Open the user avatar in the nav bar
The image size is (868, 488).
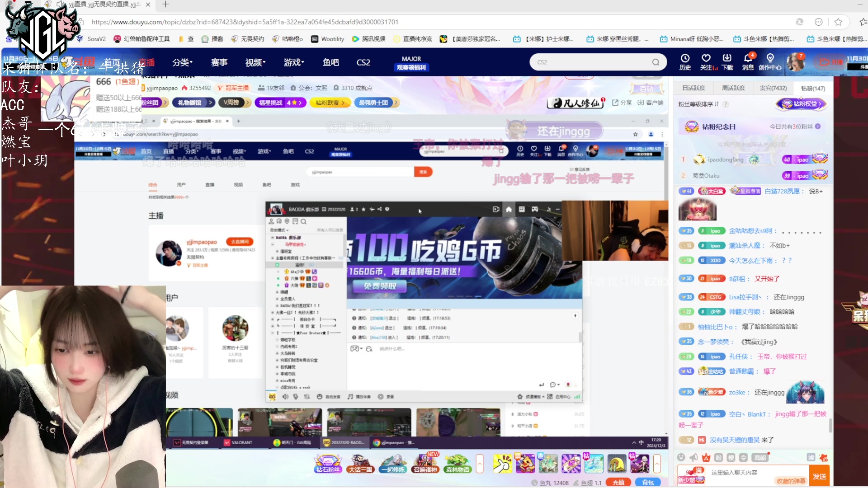coord(796,62)
